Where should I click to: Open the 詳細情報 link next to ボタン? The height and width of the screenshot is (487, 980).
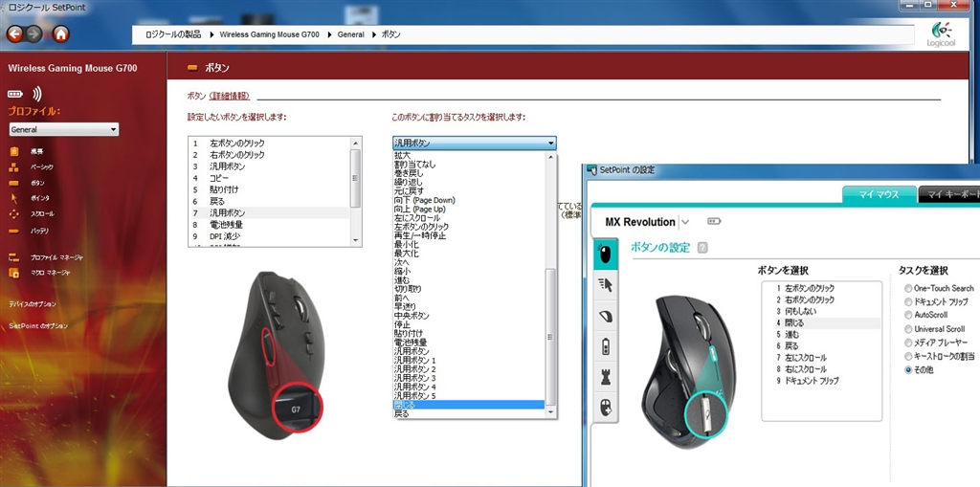pos(230,96)
